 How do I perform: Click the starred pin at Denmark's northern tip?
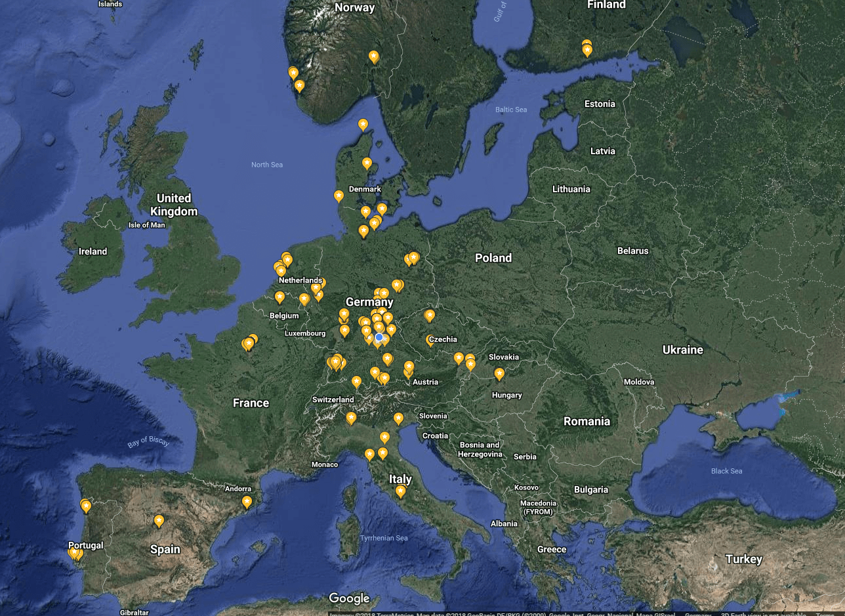tap(363, 124)
